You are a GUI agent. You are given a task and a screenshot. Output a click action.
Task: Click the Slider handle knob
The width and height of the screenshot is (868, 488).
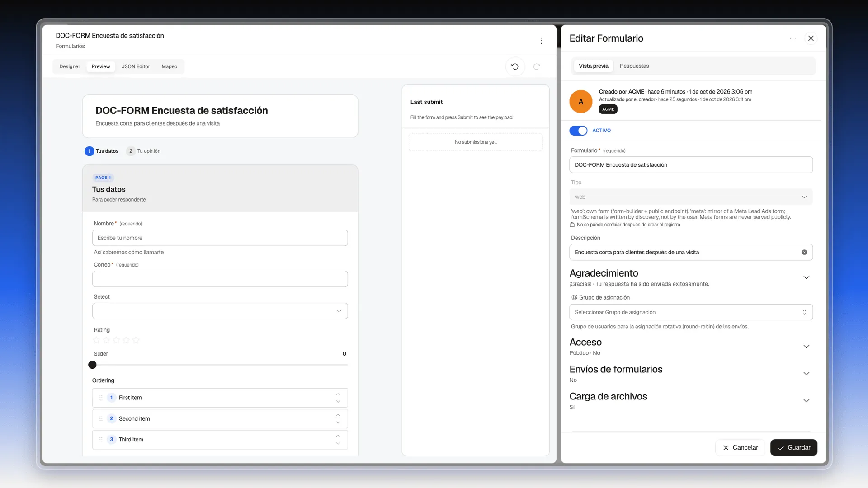coord(92,365)
